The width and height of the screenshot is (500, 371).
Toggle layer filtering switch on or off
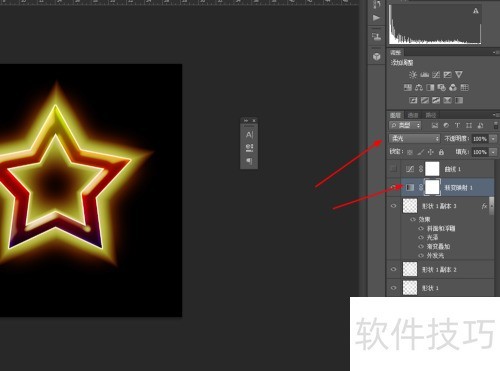[496, 125]
